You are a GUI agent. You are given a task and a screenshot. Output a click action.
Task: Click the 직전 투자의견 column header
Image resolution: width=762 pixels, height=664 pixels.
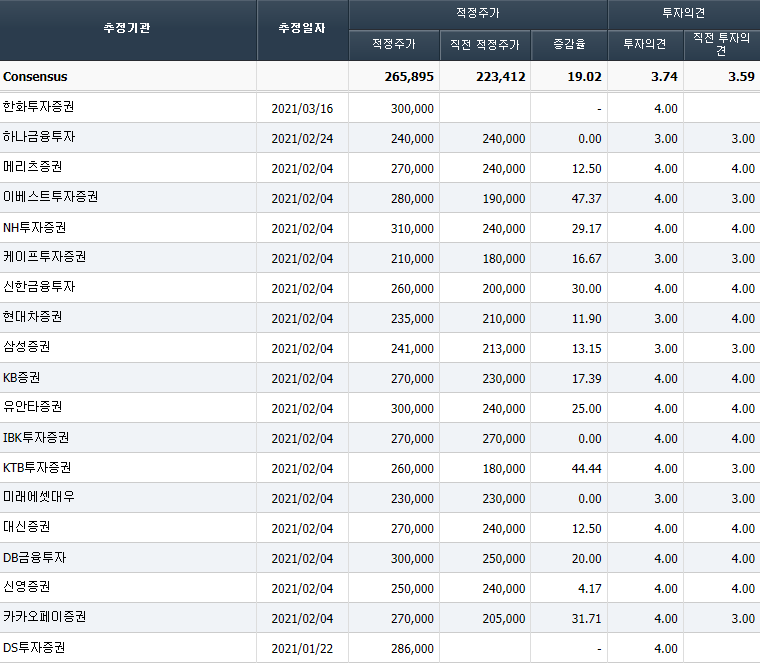(722, 44)
